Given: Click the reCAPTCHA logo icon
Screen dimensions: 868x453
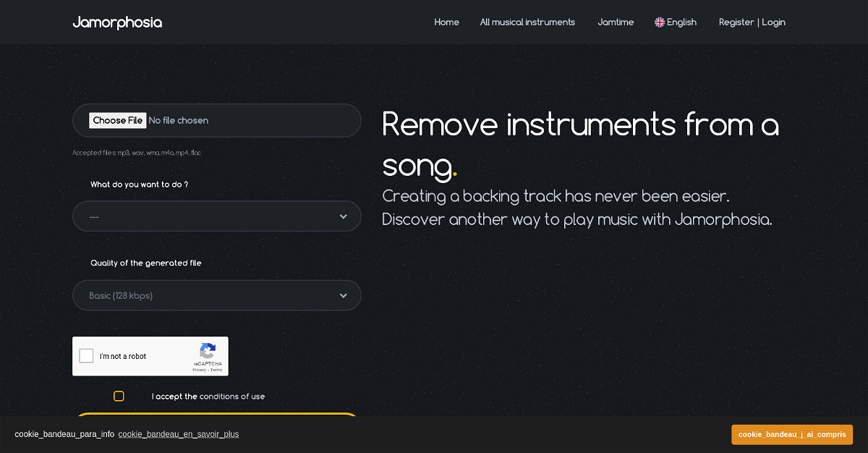Looking at the screenshot, I should (208, 351).
